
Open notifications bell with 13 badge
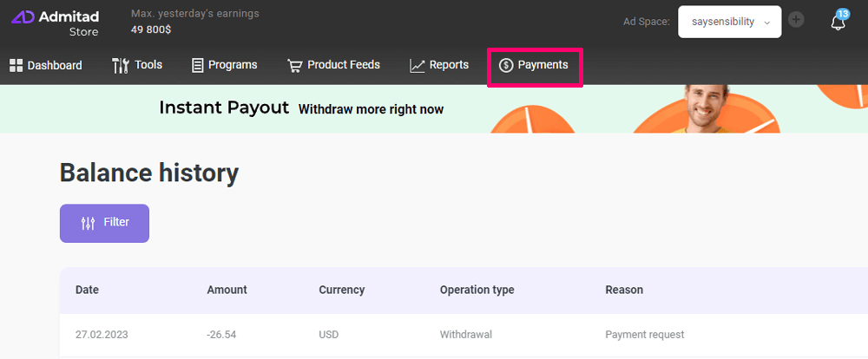tap(838, 21)
